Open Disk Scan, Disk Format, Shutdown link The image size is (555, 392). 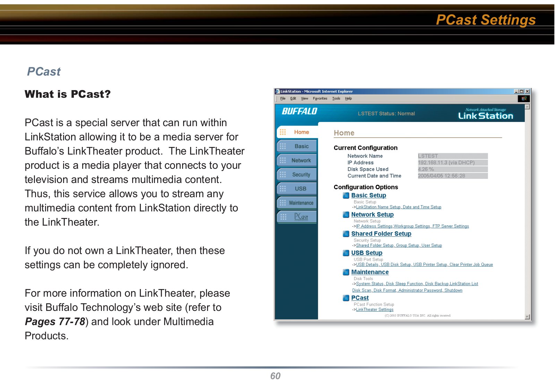(x=407, y=290)
